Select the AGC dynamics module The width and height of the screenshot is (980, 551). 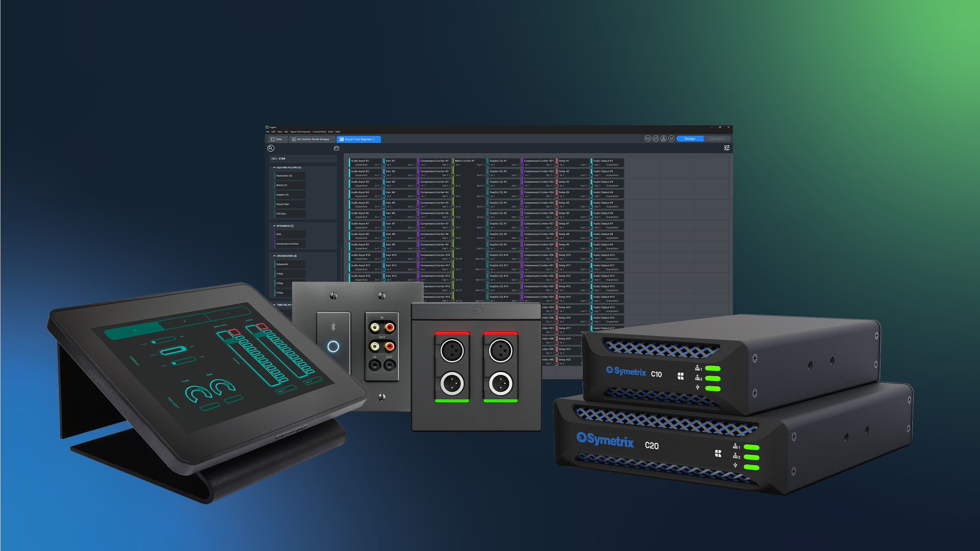click(290, 234)
